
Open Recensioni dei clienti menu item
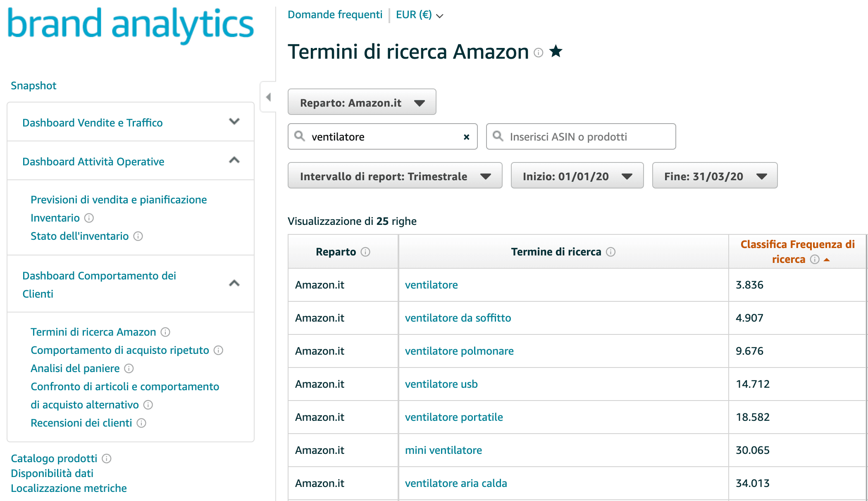pyautogui.click(x=81, y=423)
